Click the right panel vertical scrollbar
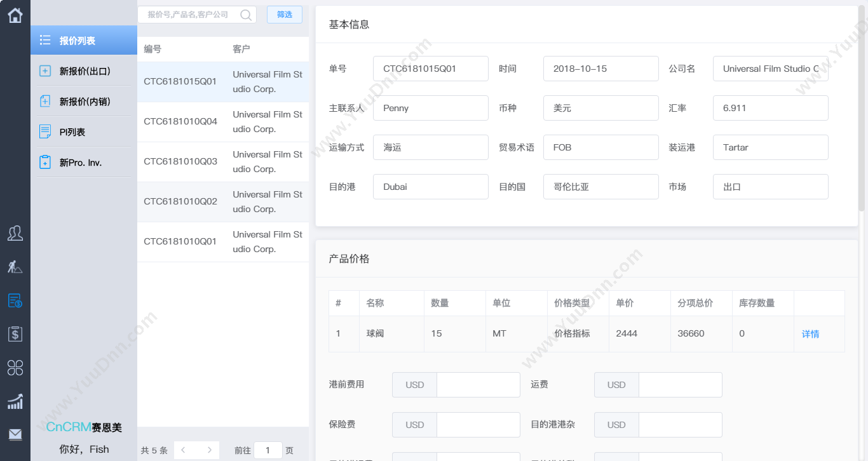The image size is (868, 461). pyautogui.click(x=862, y=108)
